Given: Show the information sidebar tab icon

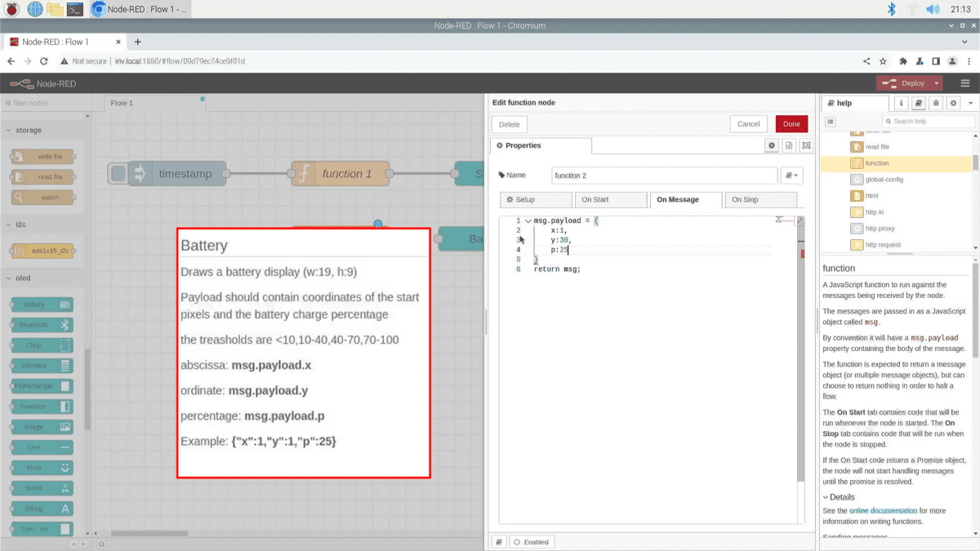Looking at the screenshot, I should tap(902, 104).
